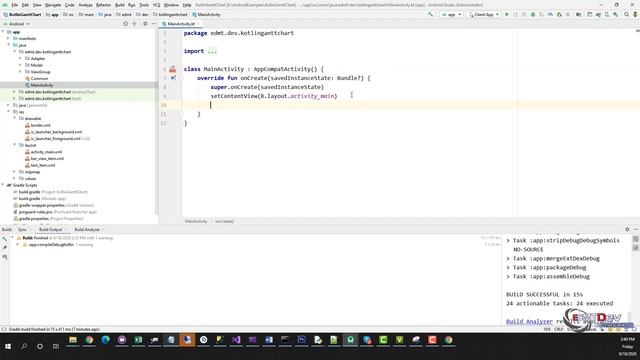Open Microsoft Edge from the taskbar
Screen dimensions: 640x360
105,340
